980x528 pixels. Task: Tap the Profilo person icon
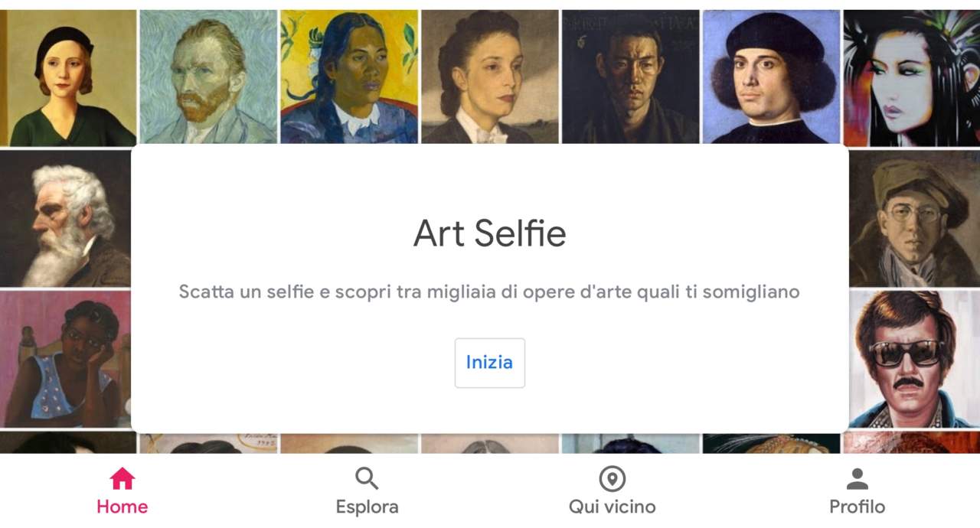point(857,479)
